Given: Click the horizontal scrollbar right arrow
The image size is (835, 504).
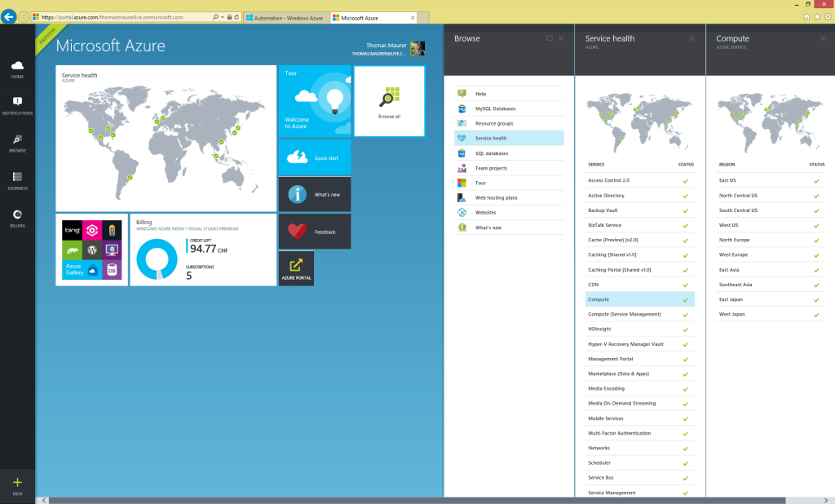Looking at the screenshot, I should point(826,500).
